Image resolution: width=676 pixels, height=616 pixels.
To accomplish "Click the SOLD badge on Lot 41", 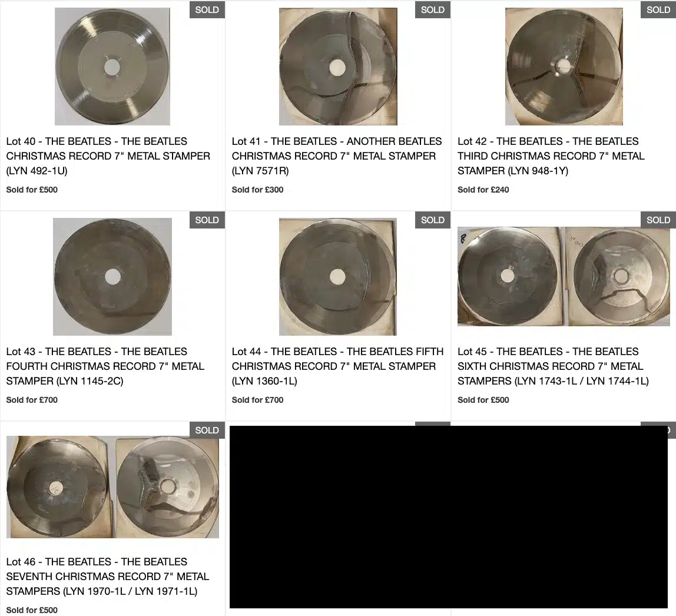I will tap(432, 9).
